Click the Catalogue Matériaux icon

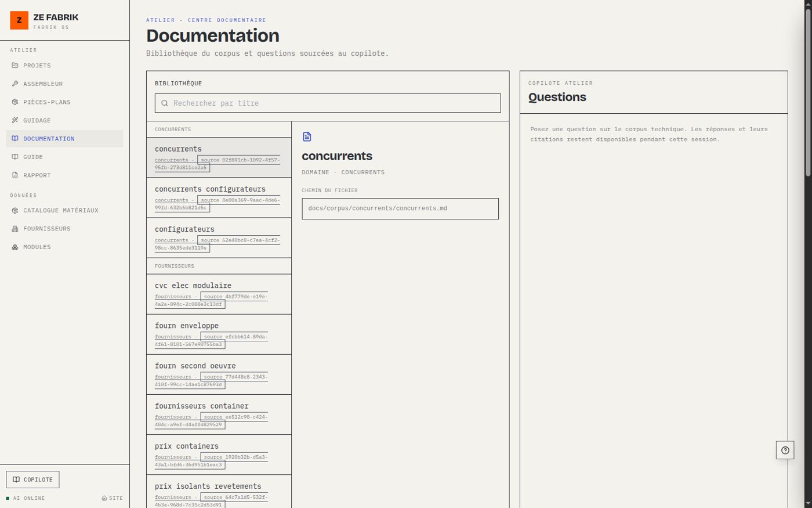coord(15,210)
